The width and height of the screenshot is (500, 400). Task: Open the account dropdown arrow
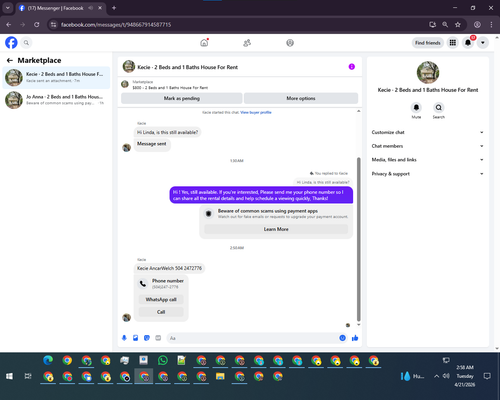click(x=483, y=43)
